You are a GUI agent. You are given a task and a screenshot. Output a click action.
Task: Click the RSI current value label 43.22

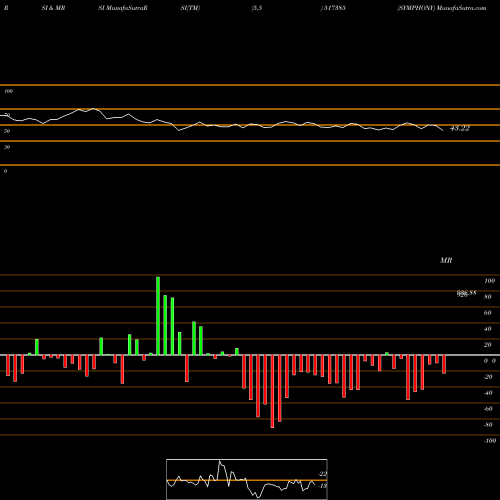[460, 128]
